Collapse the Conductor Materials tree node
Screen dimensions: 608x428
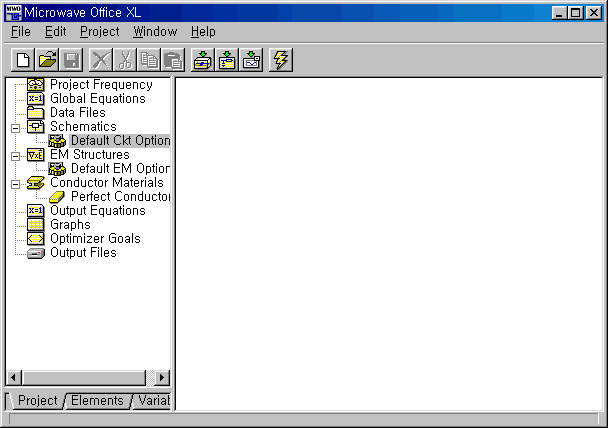point(16,184)
